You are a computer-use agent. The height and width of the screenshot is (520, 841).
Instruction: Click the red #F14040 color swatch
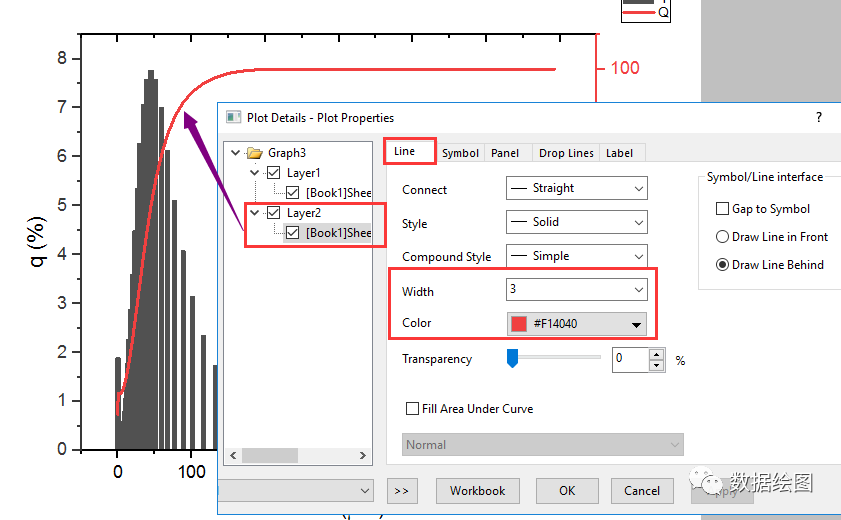coord(519,324)
